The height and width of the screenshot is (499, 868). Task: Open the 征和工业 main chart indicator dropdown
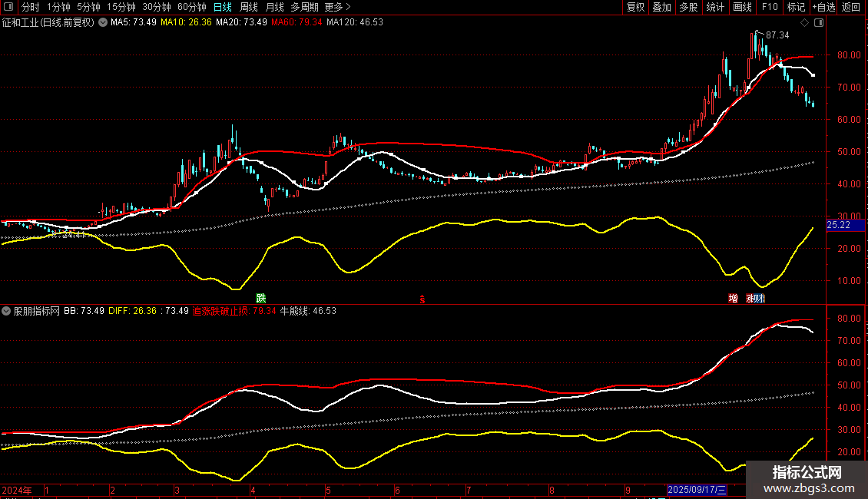pyautogui.click(x=103, y=23)
